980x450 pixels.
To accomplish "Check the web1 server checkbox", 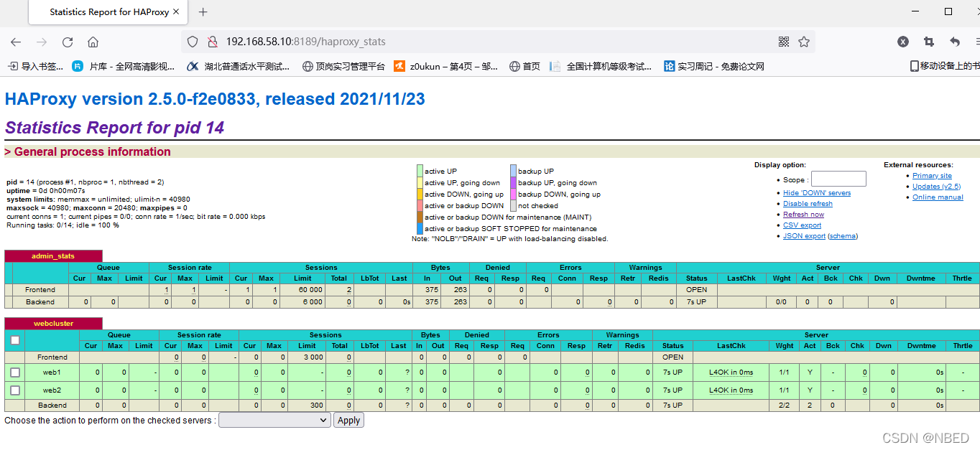I will pos(15,372).
